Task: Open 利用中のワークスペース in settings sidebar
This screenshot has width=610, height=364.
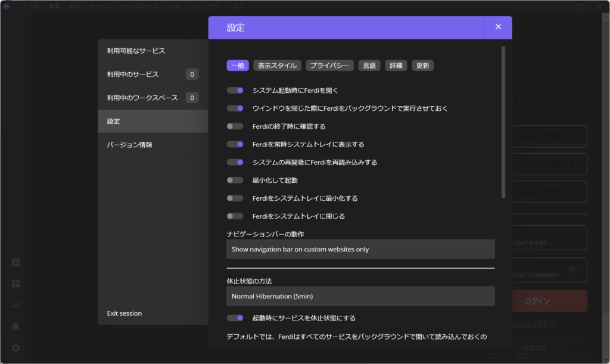Action: coord(153,98)
